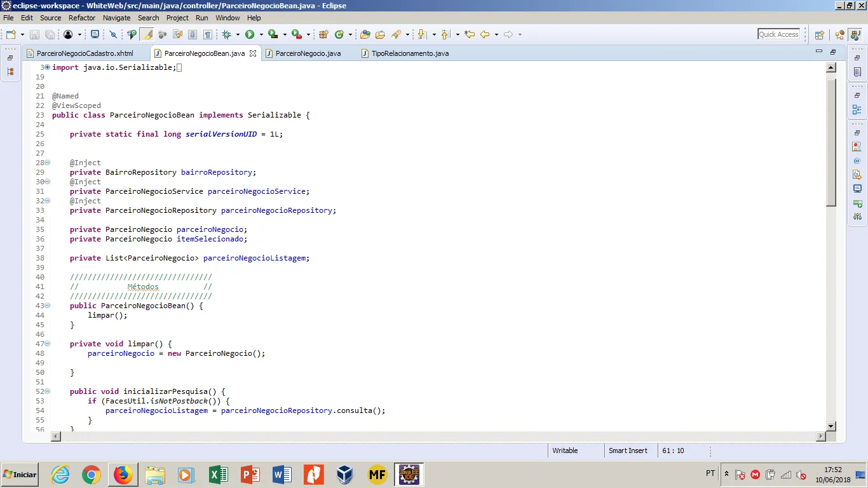Close the ParceiroNegocioBean.java tab

point(252,53)
